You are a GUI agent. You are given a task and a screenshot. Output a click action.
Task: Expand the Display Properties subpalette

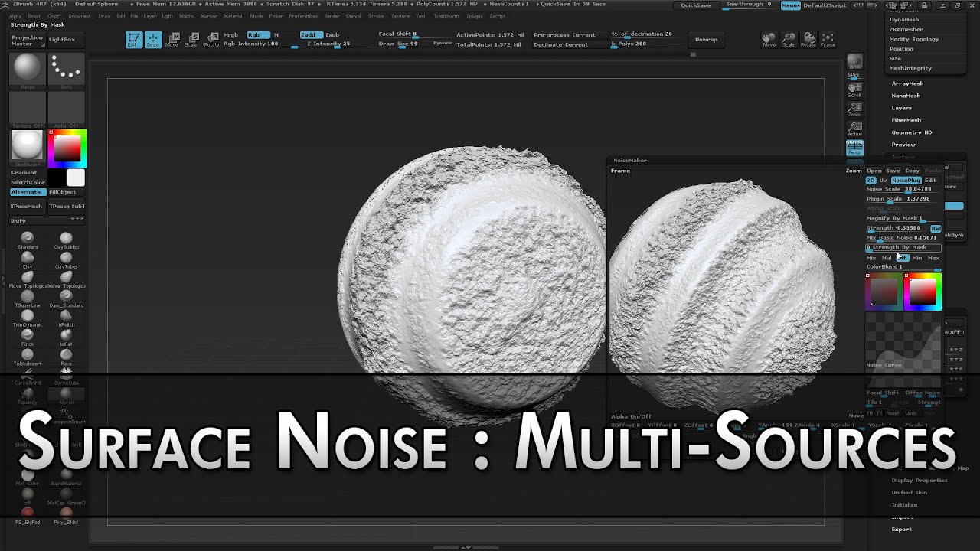tap(920, 481)
